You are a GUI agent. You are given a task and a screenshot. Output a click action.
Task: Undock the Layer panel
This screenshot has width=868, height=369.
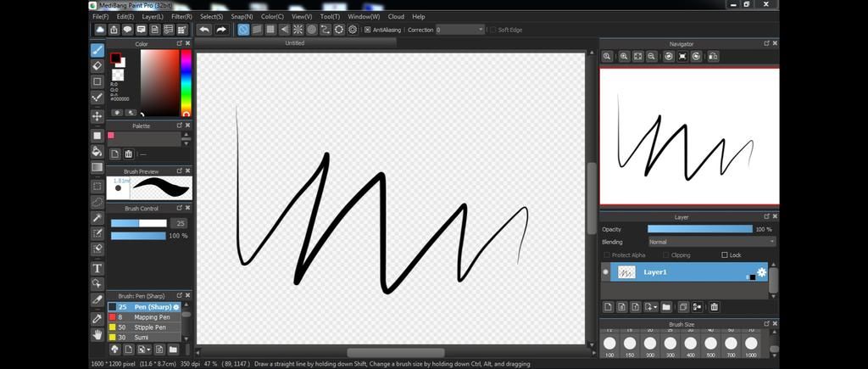click(x=766, y=217)
